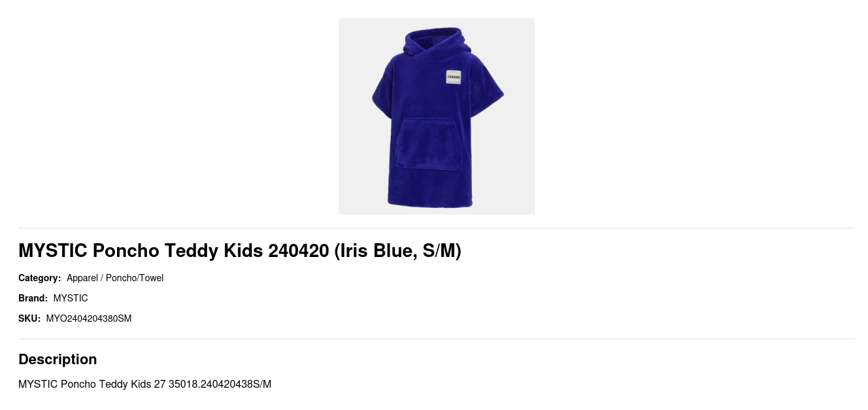Click the divider line above Description section

point(437,339)
